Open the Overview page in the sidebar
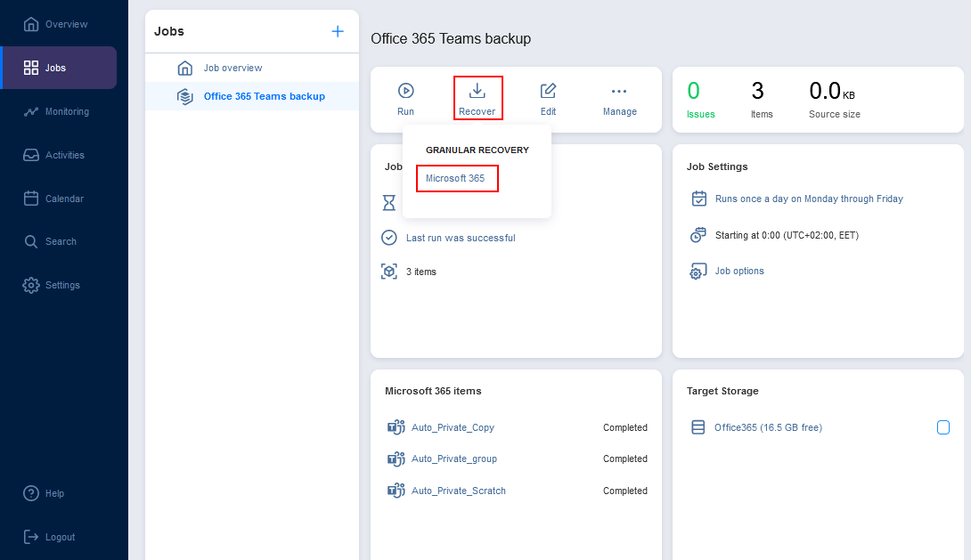Image resolution: width=971 pixels, height=560 pixels. point(56,24)
